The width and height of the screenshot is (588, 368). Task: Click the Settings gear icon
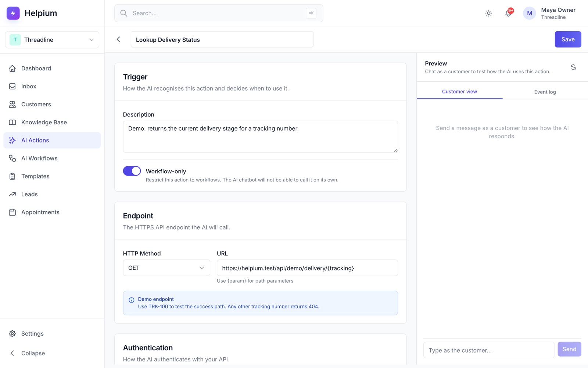(12, 334)
